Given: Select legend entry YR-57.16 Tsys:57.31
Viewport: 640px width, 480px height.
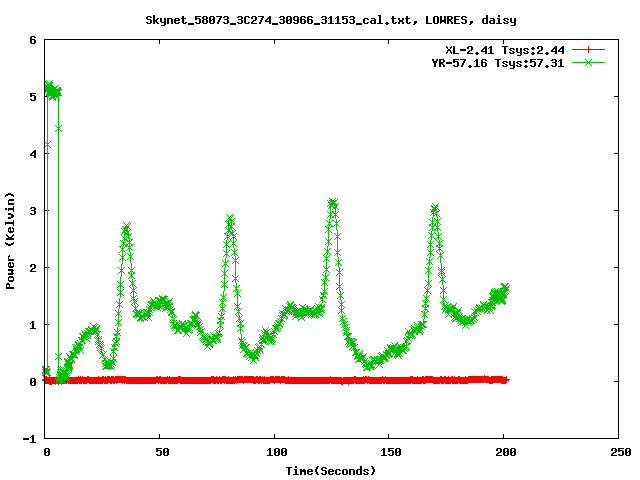Looking at the screenshot, I should (x=498, y=63).
